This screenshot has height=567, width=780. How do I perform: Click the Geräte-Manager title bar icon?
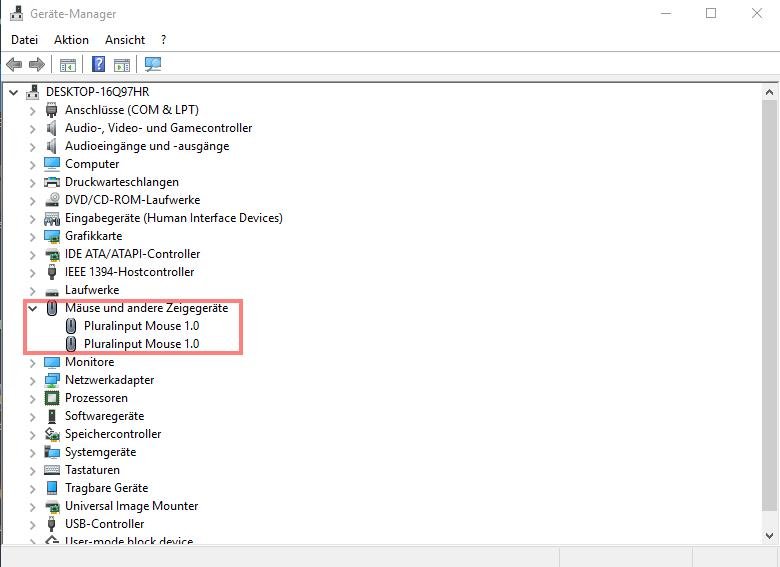(16, 13)
